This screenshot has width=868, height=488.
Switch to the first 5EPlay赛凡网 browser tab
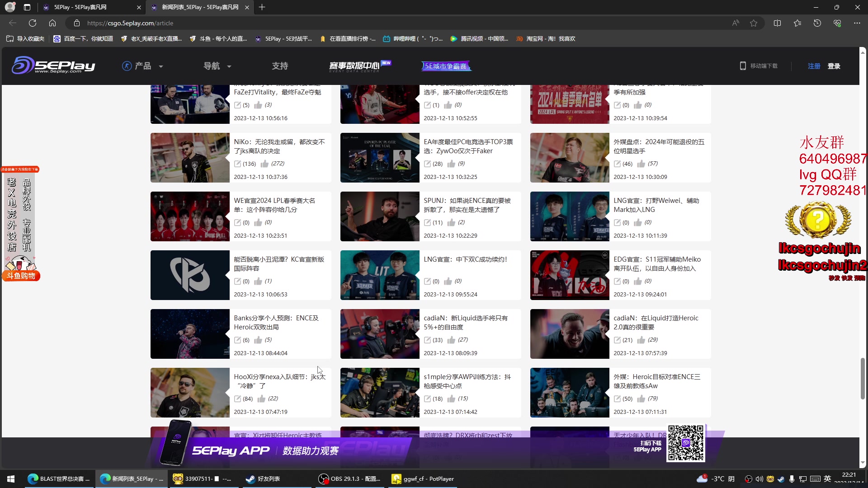[x=81, y=7]
